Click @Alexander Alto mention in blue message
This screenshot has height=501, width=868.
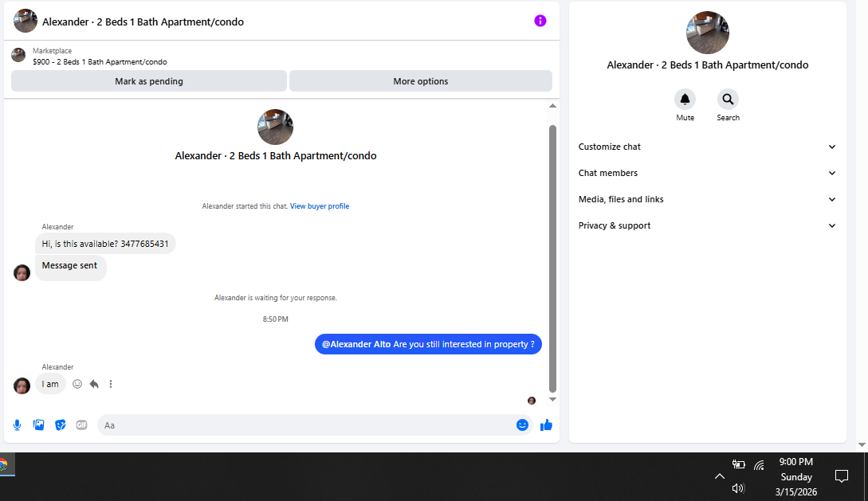coord(356,344)
